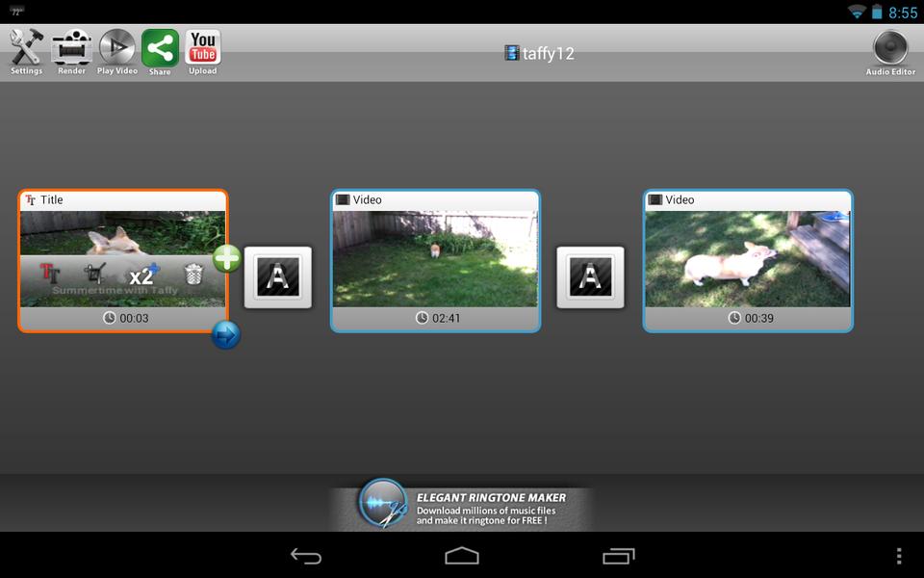Viewport: 924px width, 578px height.
Task: Tap the Android back button
Action: pos(306,556)
